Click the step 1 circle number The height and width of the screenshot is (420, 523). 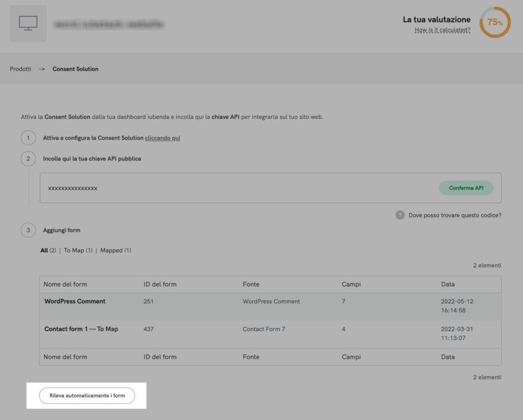pos(29,138)
